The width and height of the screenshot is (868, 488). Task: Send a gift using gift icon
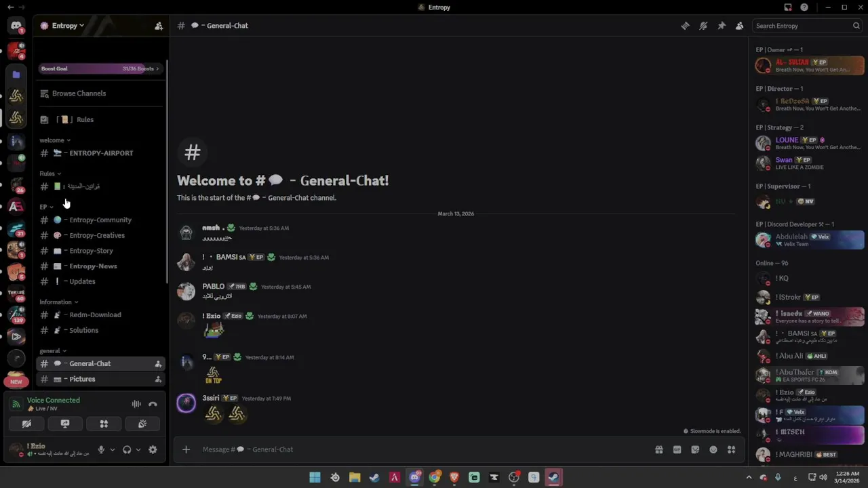click(x=658, y=449)
